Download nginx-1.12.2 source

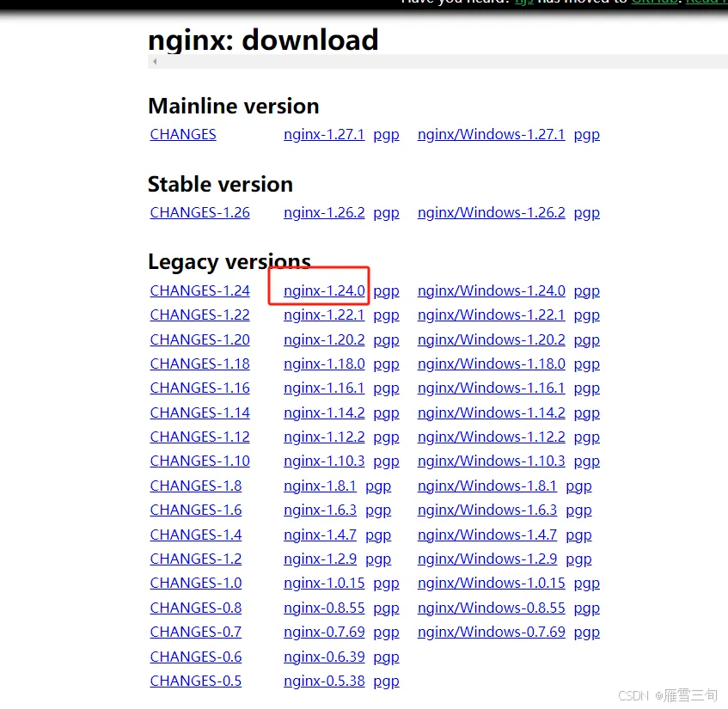click(324, 437)
